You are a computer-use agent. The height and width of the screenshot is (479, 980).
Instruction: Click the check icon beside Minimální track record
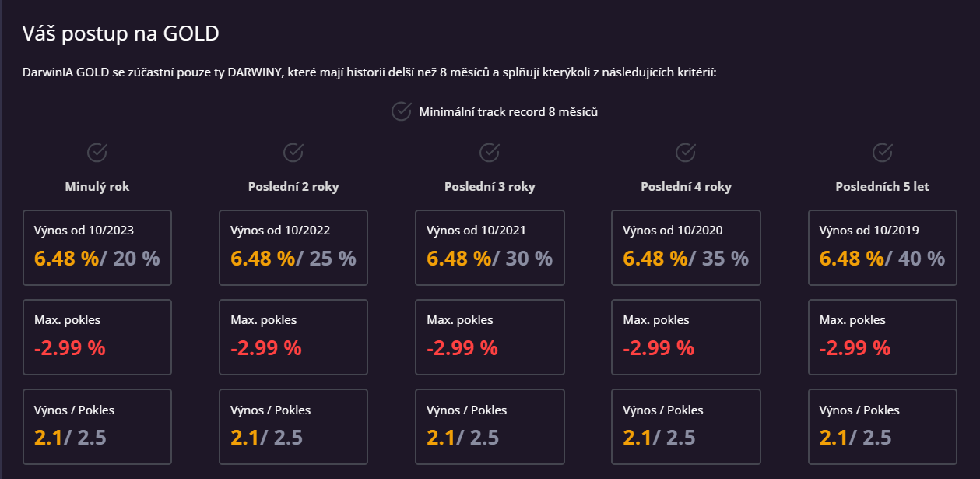click(x=401, y=111)
